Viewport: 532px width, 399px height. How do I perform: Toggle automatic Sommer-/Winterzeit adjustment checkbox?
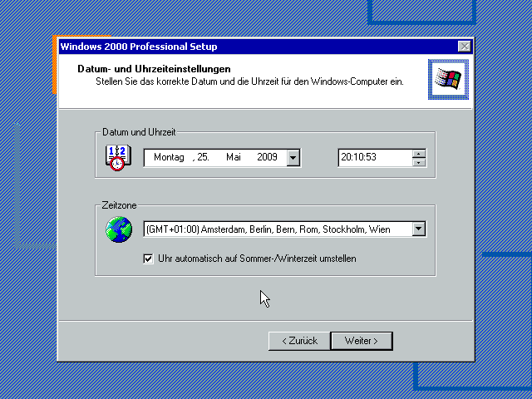tap(148, 259)
